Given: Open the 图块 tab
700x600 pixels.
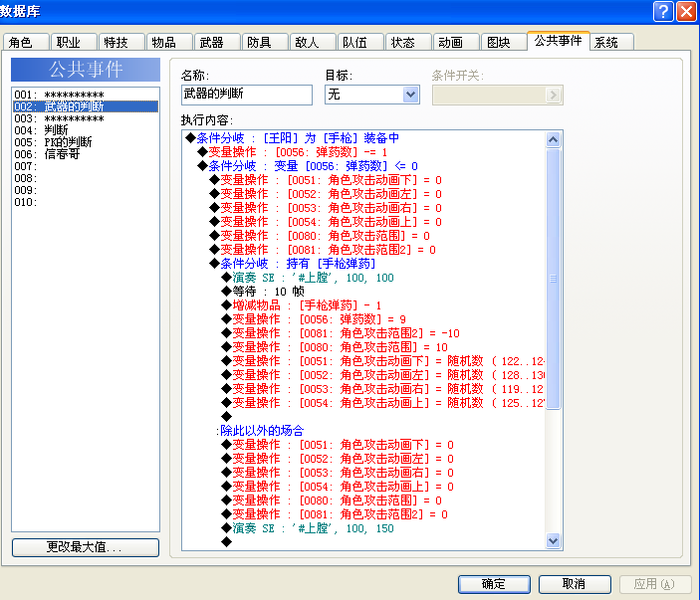Looking at the screenshot, I should coord(504,43).
